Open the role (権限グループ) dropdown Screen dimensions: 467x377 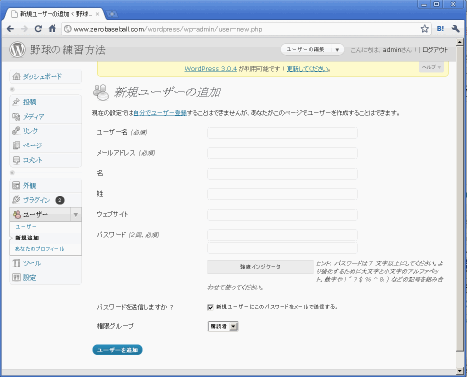223,326
